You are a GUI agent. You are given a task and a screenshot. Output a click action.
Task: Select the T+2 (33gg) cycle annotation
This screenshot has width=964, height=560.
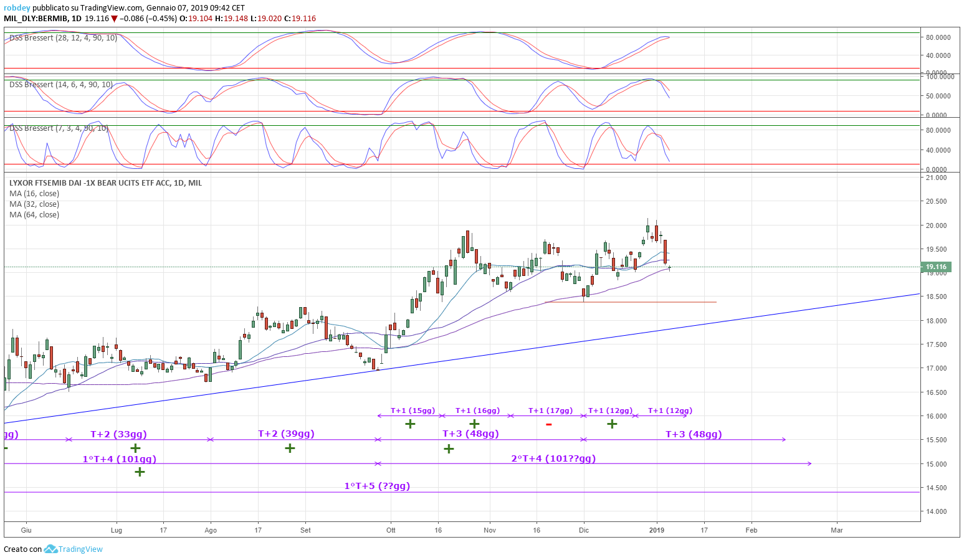click(x=118, y=434)
